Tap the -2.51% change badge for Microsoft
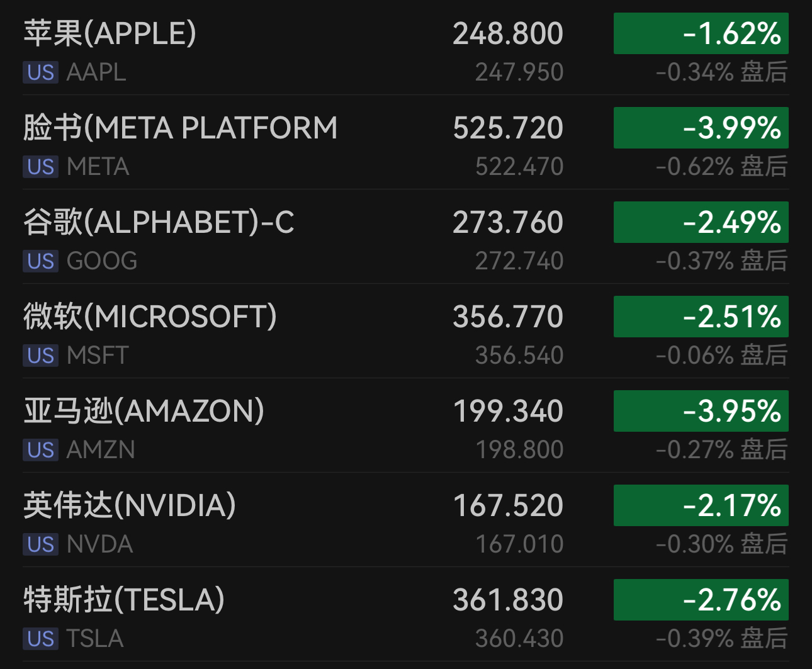The width and height of the screenshot is (812, 669). 701,317
